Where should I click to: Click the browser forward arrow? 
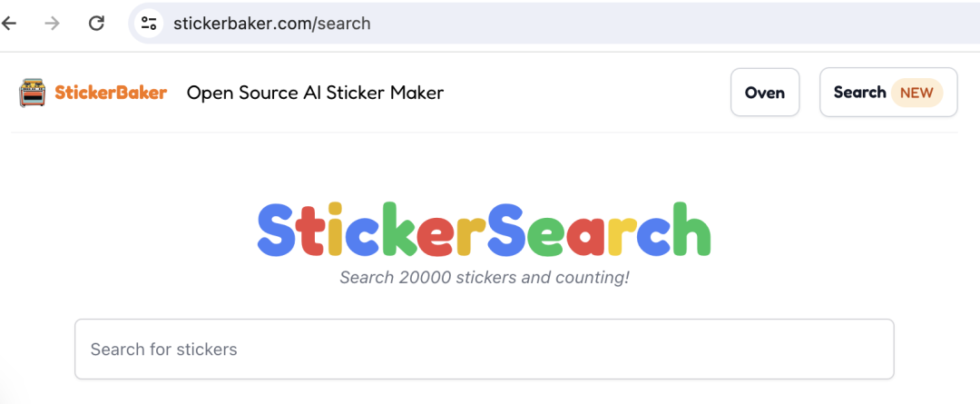[x=53, y=24]
